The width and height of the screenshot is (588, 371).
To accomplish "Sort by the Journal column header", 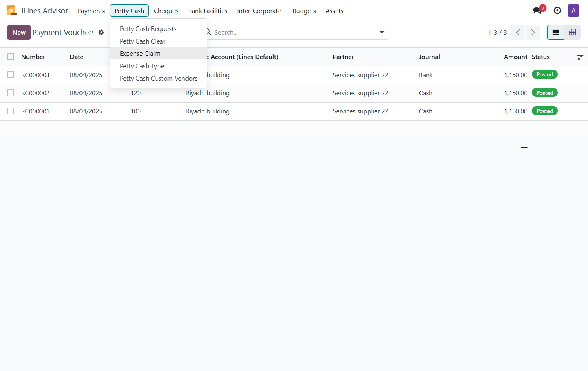I will click(429, 57).
